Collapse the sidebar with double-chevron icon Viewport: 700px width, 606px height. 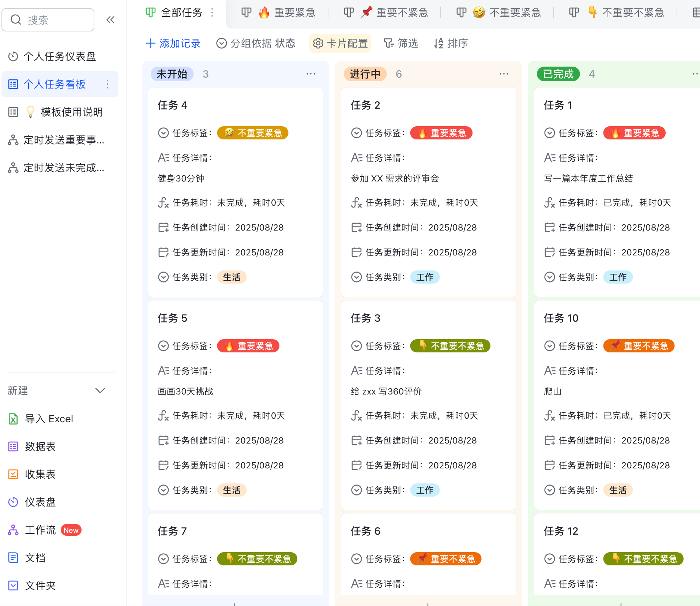110,20
